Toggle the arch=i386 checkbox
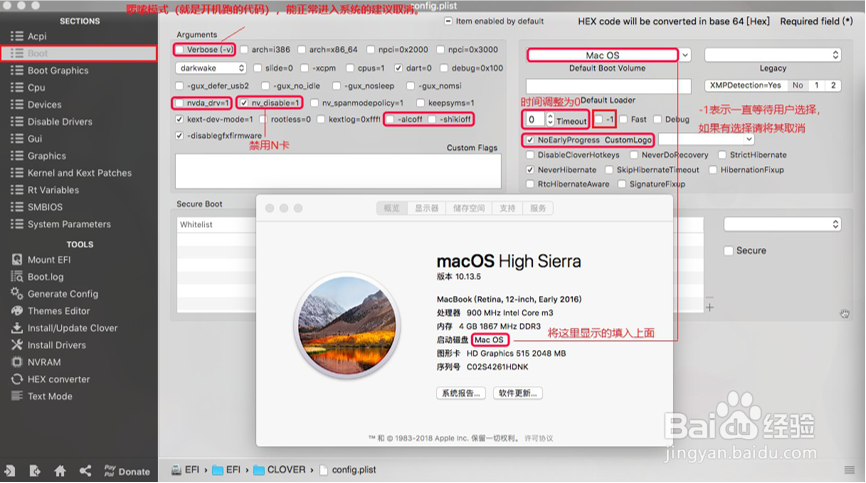This screenshot has height=483, width=866. (x=244, y=50)
